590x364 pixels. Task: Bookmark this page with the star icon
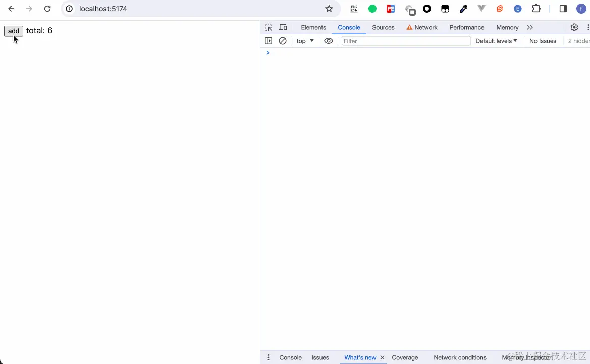(x=329, y=9)
